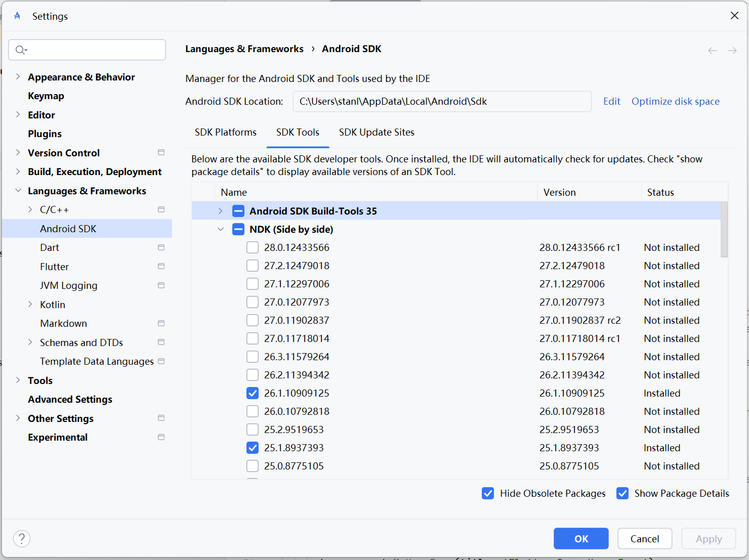The height and width of the screenshot is (560, 749).
Task: Expand Build, Execution, Deployment section
Action: (x=18, y=171)
